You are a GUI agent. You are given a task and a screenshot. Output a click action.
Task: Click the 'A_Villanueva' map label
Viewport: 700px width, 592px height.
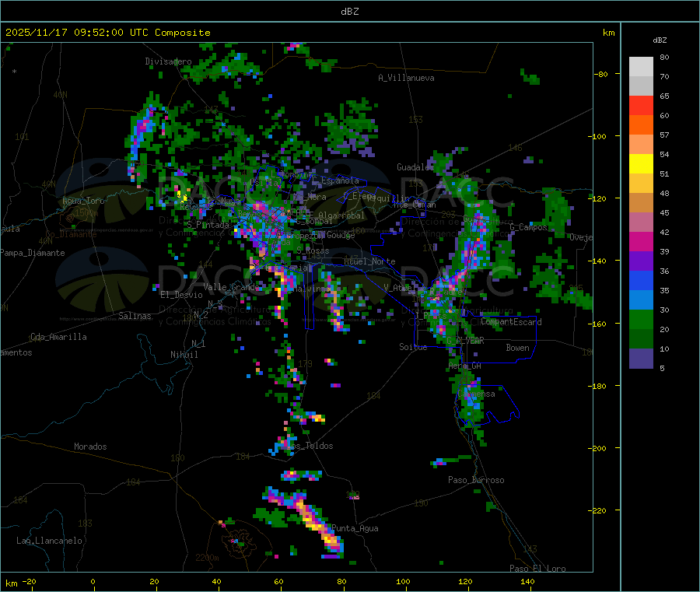click(x=406, y=78)
